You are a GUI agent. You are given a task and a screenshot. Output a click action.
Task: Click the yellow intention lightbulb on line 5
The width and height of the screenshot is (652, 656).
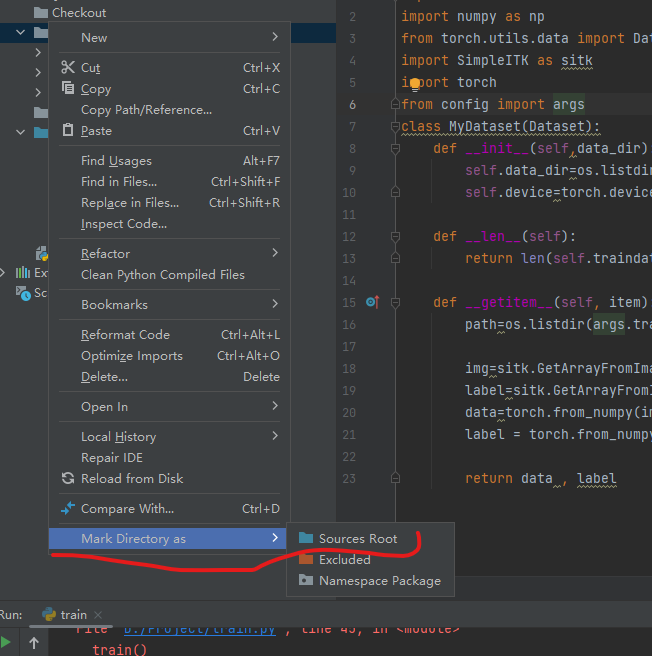tap(415, 85)
